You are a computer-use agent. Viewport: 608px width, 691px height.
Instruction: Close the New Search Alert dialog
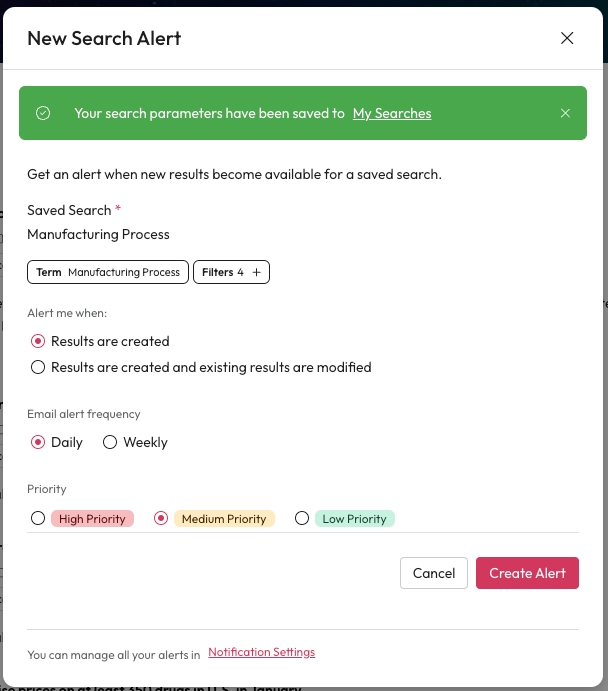(x=567, y=39)
